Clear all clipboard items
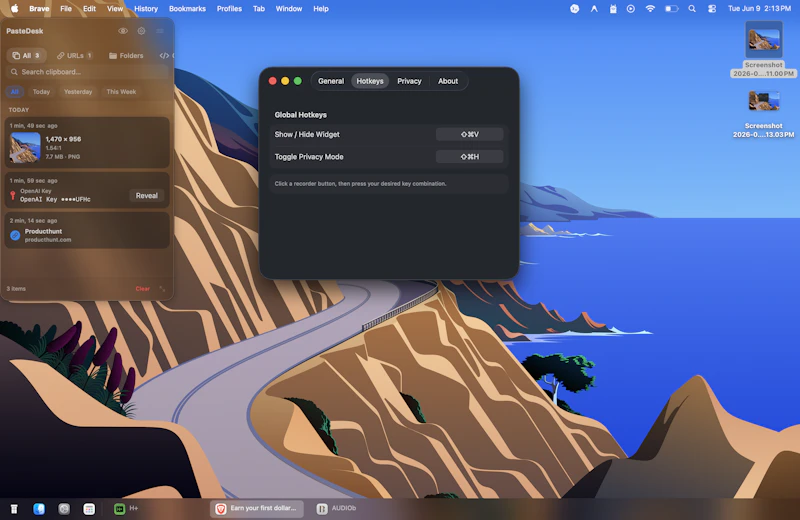 point(142,289)
